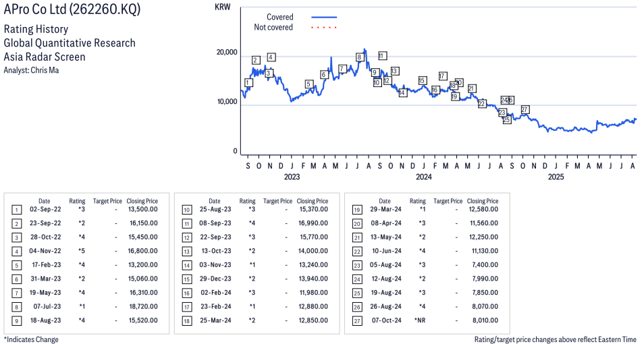Select the 07-Jul-23 date cell
The height and width of the screenshot is (344, 644).
[47, 307]
